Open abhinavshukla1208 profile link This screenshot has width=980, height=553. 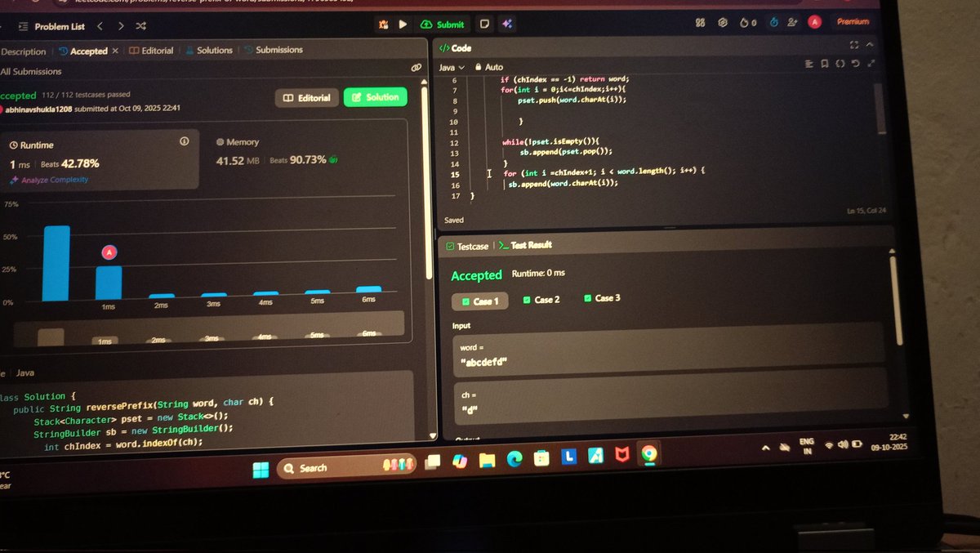tap(38, 109)
